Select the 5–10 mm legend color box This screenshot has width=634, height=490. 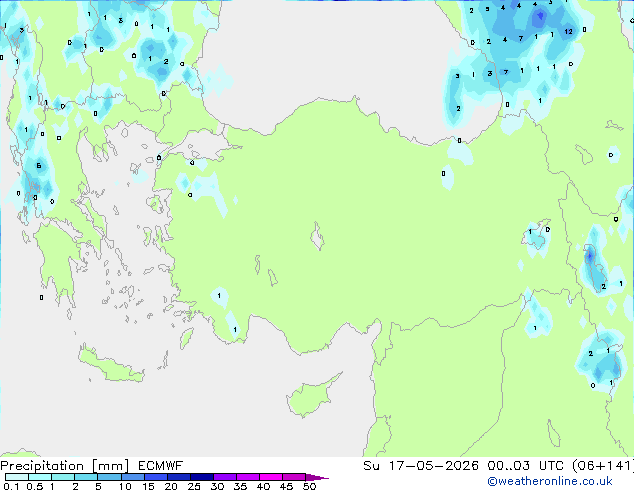click(x=109, y=477)
